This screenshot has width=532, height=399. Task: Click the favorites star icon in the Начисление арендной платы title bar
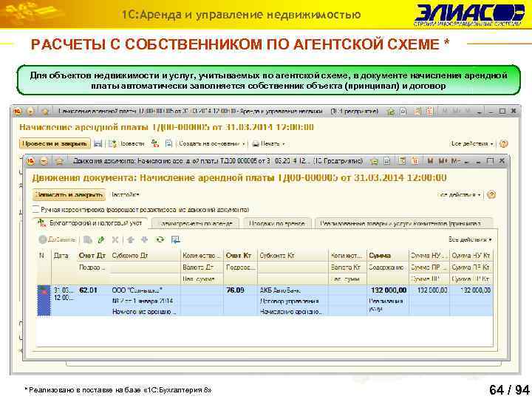coord(45,111)
